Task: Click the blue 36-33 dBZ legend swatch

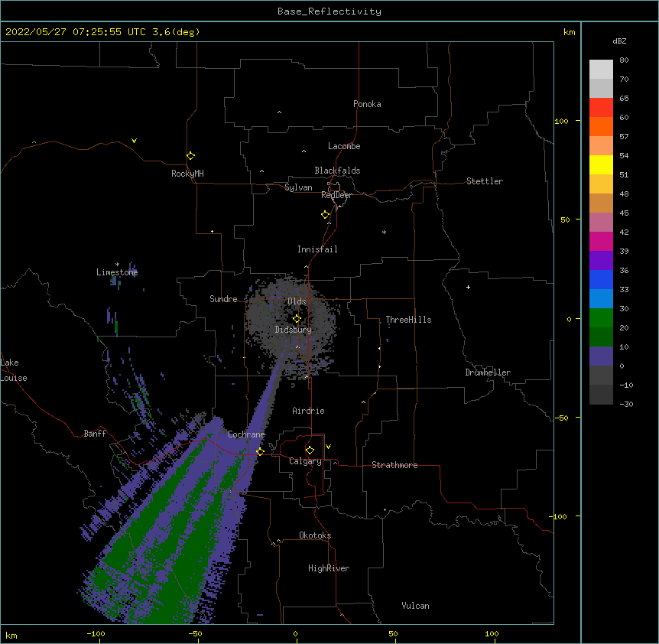Action: tap(601, 279)
